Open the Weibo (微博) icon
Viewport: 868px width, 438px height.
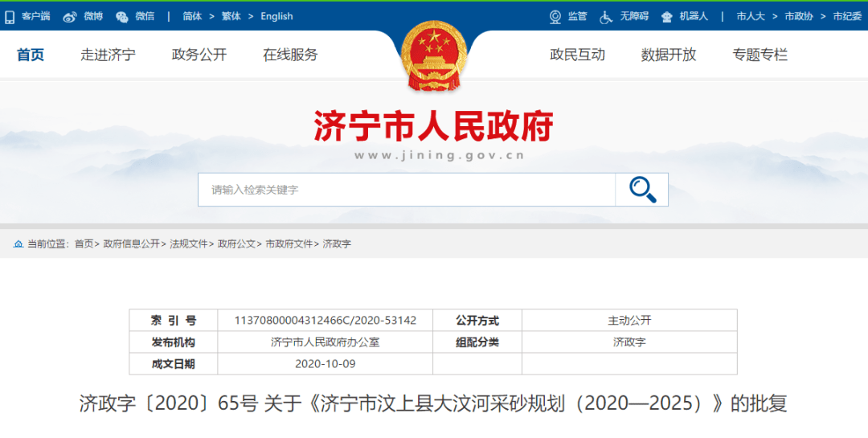pyautogui.click(x=70, y=16)
